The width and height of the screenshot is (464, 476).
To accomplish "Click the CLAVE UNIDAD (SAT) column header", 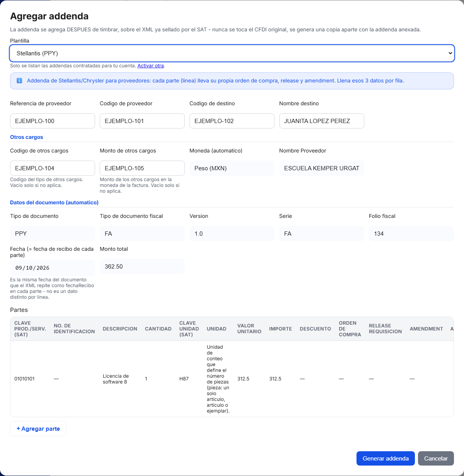I will [x=189, y=329].
